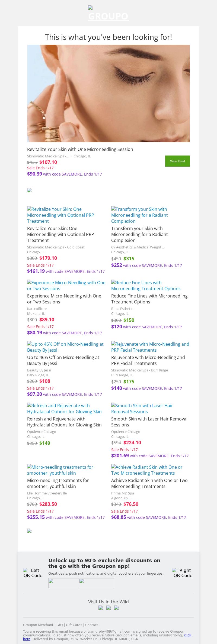
Task: Open the last social media icon
Action: point(116,608)
